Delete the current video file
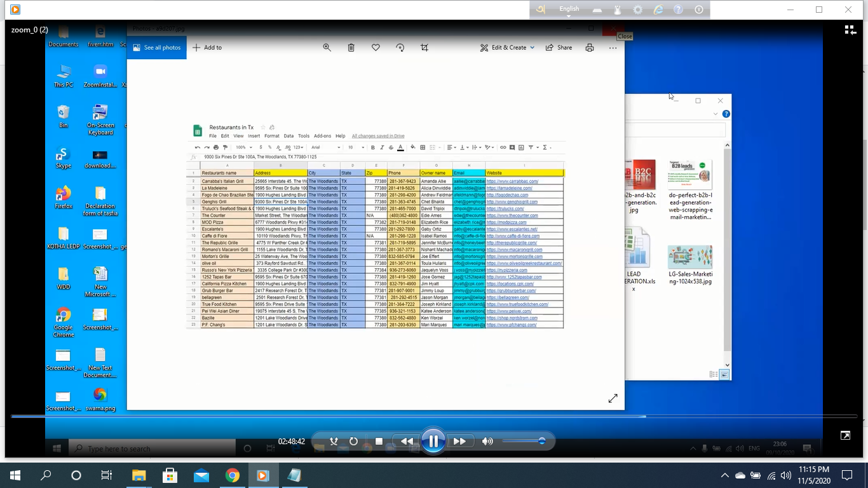Viewport: 868px width, 488px height. [x=351, y=47]
